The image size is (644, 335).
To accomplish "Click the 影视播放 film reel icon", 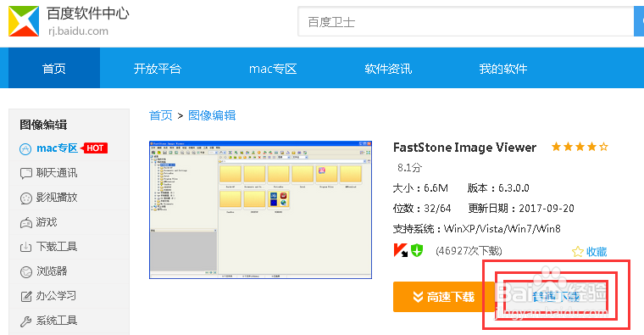I will click(x=26, y=198).
